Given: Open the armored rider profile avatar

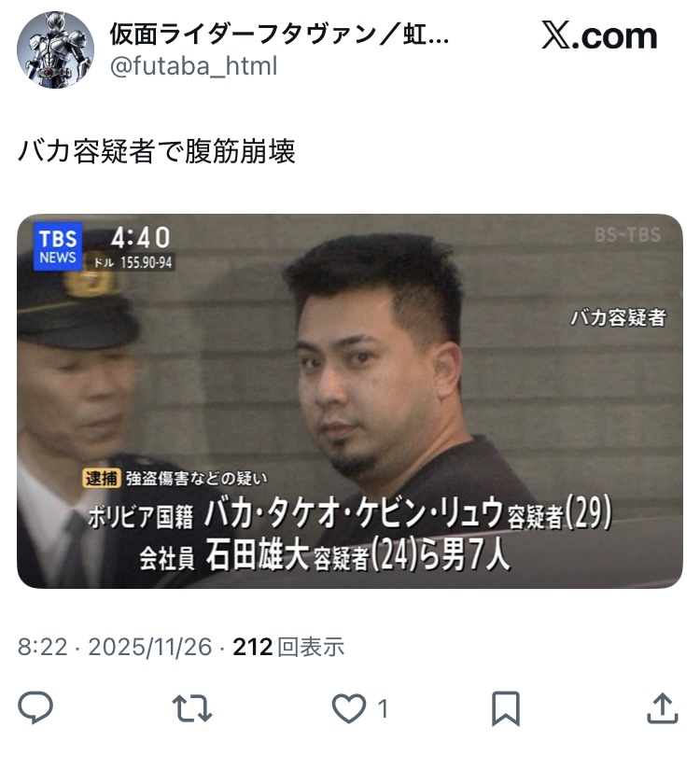Looking at the screenshot, I should [55, 49].
